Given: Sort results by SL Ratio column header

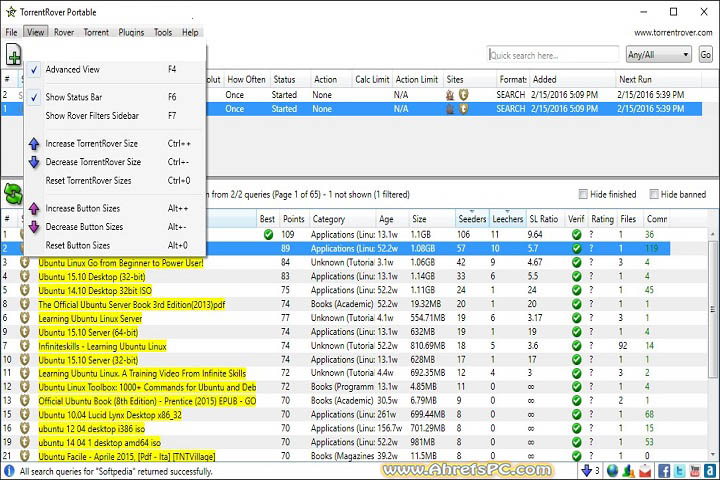Looking at the screenshot, I should click(544, 219).
